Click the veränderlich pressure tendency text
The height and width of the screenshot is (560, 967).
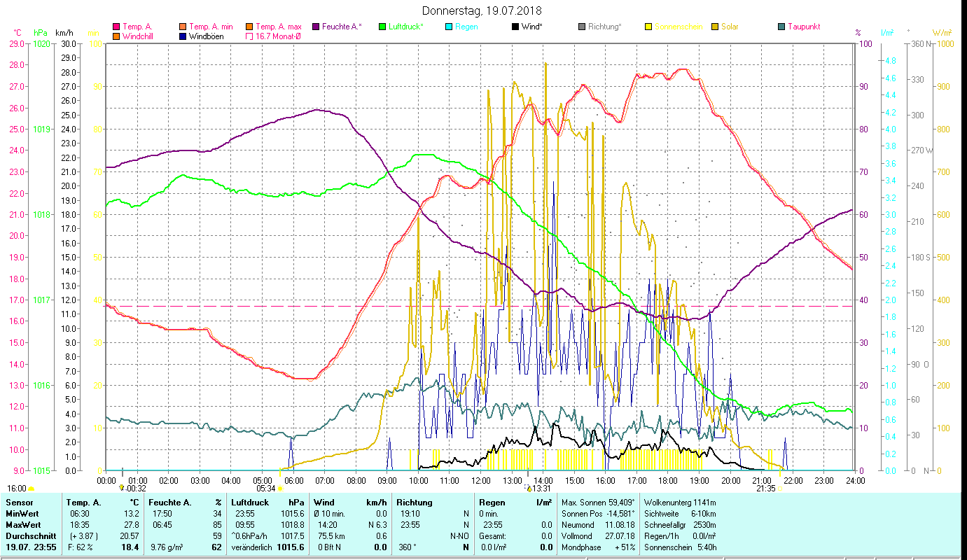(252, 547)
